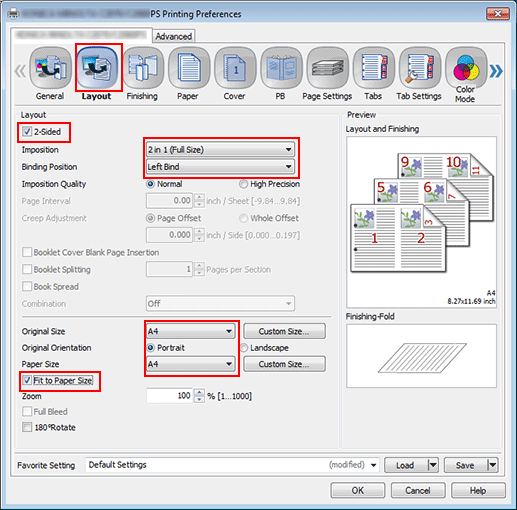The height and width of the screenshot is (510, 517).
Task: Choose Landscape original orientation
Action: (x=244, y=348)
